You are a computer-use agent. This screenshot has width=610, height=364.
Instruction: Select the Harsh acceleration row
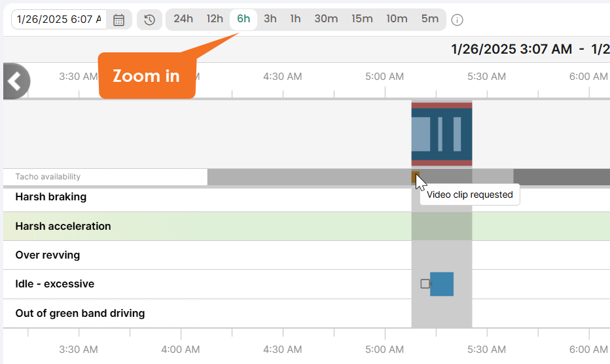(306, 226)
